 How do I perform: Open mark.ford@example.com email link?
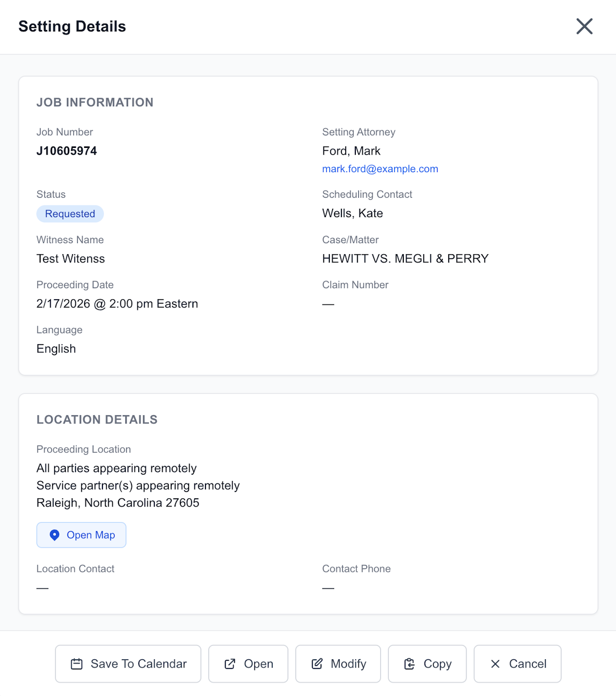[x=380, y=169]
